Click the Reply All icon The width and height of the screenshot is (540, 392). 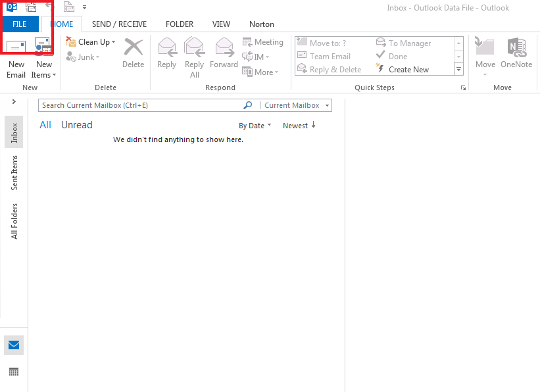195,47
